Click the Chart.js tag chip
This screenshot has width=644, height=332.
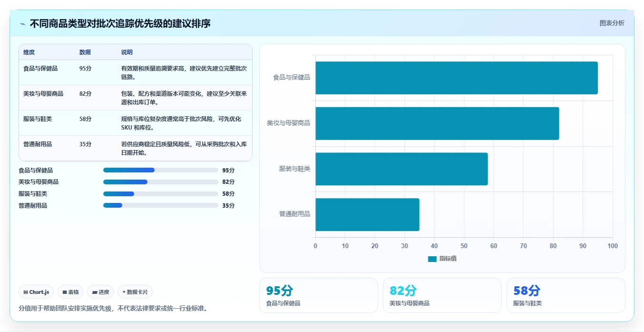[x=36, y=292]
